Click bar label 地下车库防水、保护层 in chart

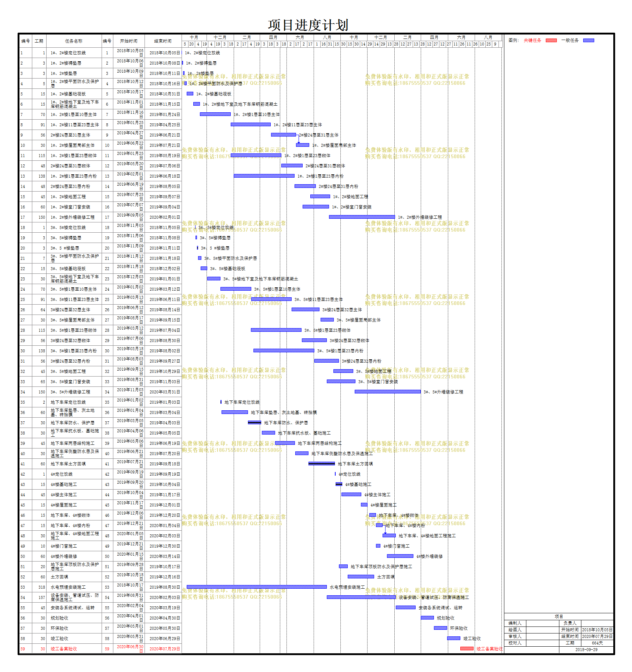pos(286,423)
